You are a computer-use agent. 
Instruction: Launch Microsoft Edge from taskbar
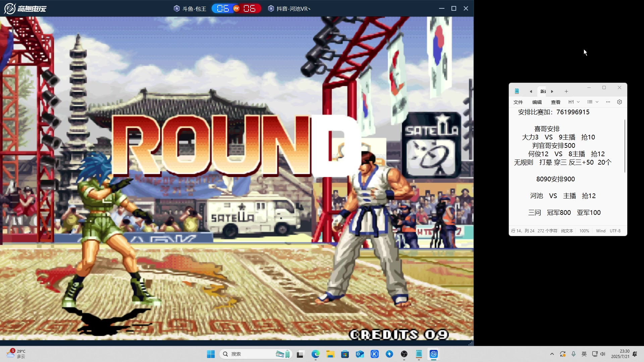(x=315, y=354)
